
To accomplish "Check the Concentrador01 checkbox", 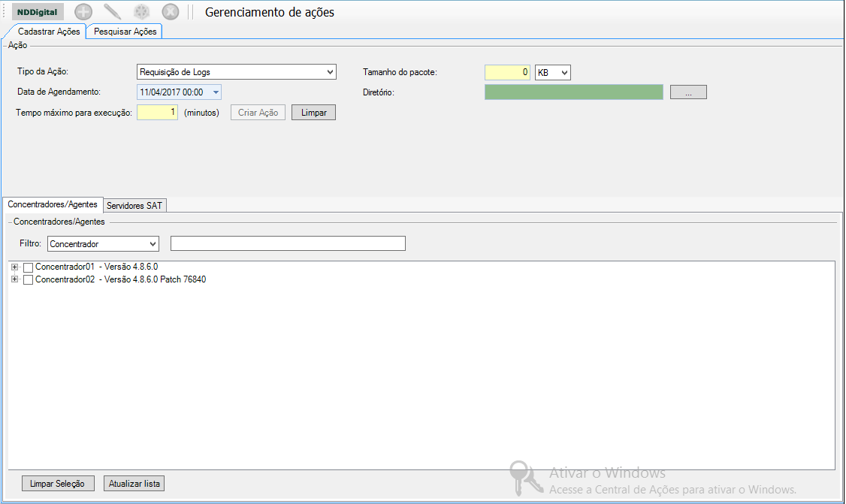I will coord(28,267).
